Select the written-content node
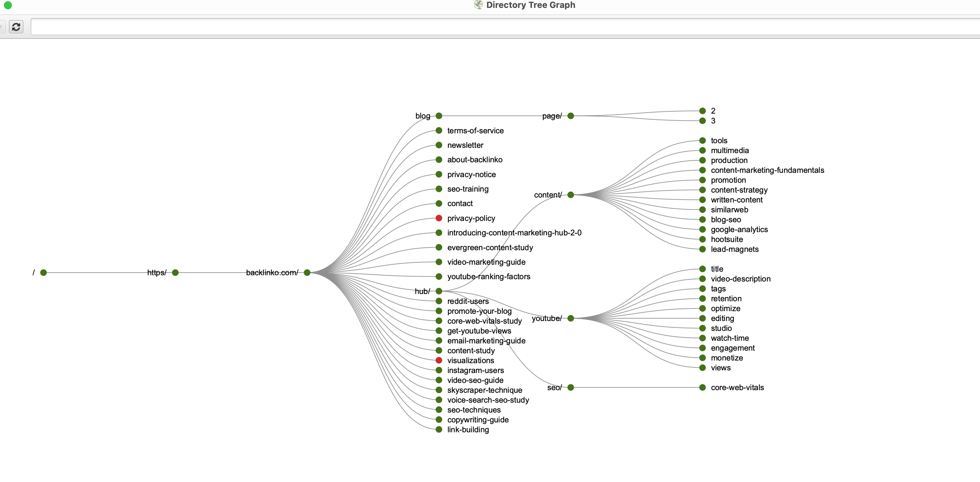This screenshot has width=980, height=482. [x=702, y=200]
